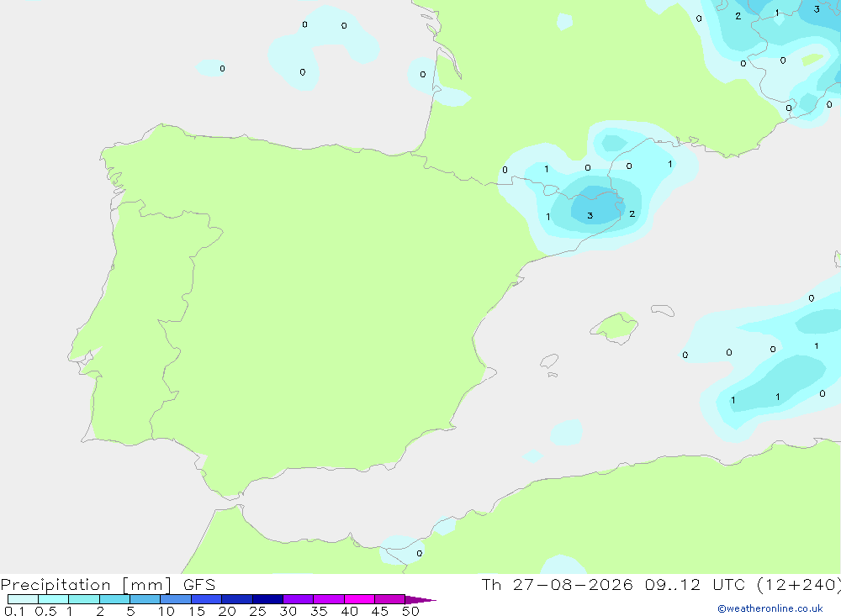Select the '30' legend scale label
This screenshot has height=616, width=841.
pos(288,611)
